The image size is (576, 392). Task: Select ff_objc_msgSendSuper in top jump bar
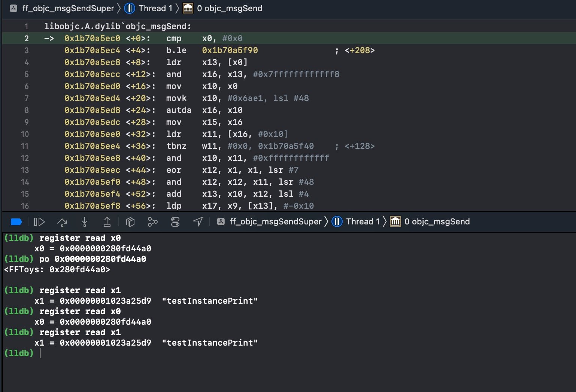68,8
